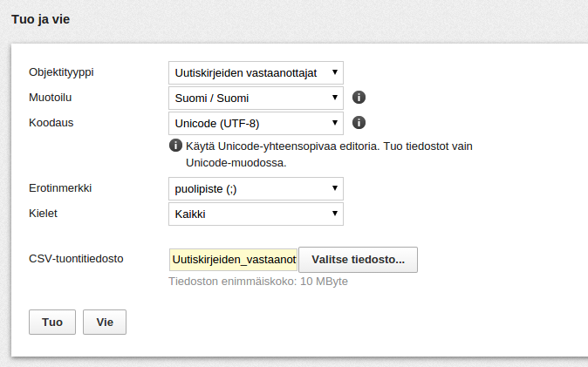Open the Koodaus dropdown with Unicode (UTF-8)
Viewport: 588px width, 367px height.
(x=256, y=123)
